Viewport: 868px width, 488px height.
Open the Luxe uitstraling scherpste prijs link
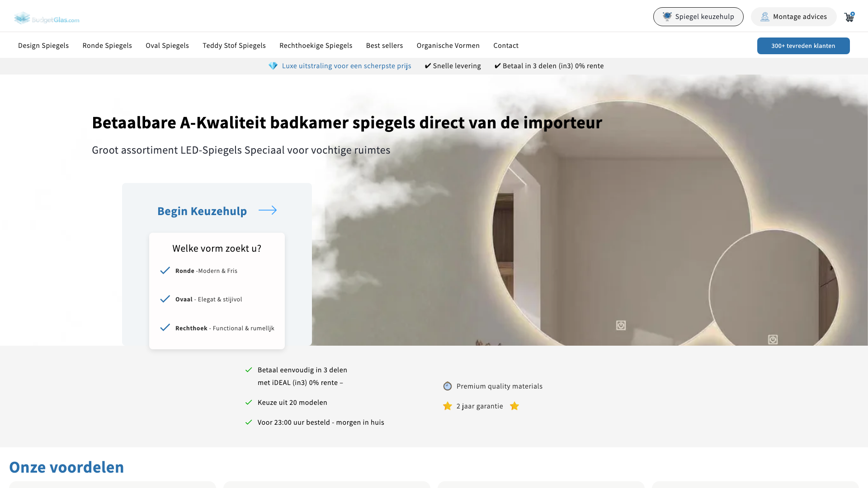click(346, 66)
